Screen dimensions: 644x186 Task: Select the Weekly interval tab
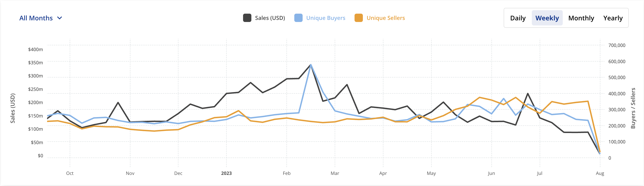click(547, 18)
